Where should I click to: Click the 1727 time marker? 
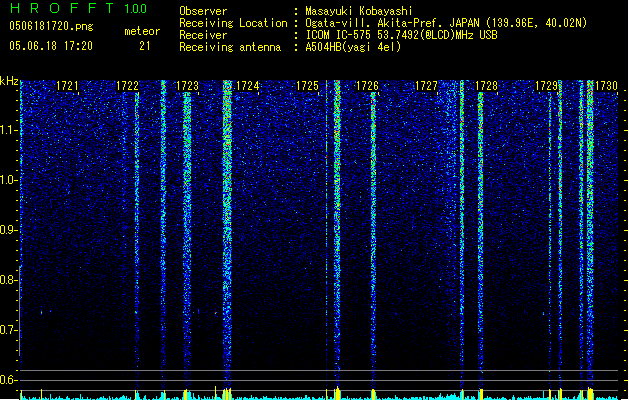point(426,86)
